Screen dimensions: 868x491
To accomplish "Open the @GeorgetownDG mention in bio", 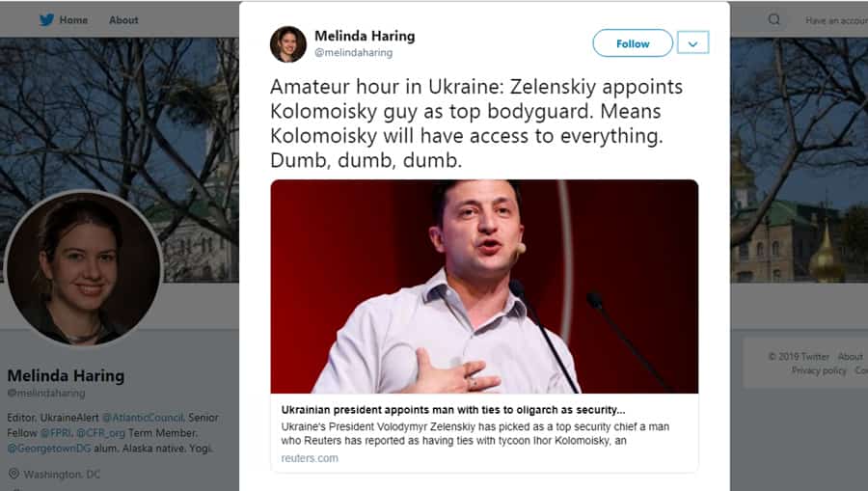I will [49, 449].
